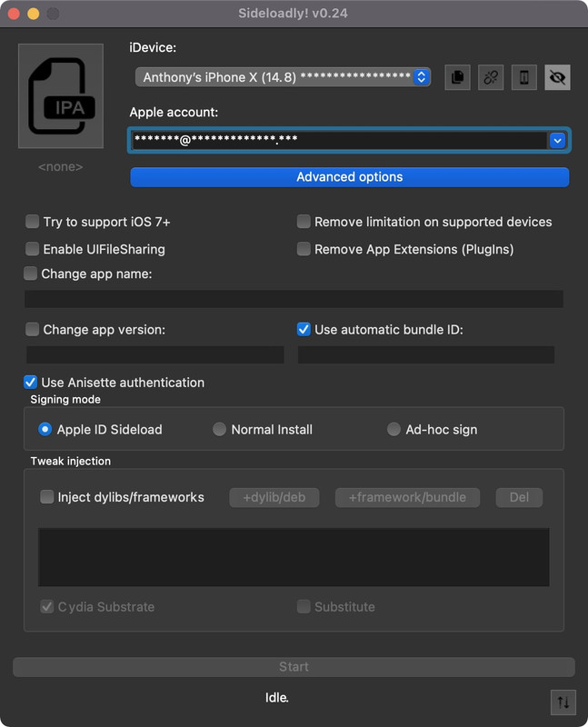Select Ad-hoc sign signing mode
Image resolution: width=588 pixels, height=727 pixels.
pos(394,429)
